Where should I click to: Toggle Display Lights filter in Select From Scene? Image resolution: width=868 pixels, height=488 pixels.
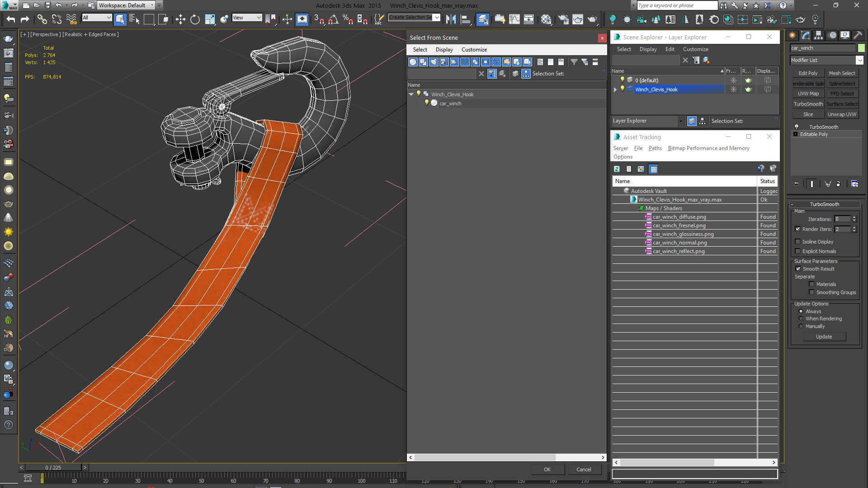click(434, 62)
